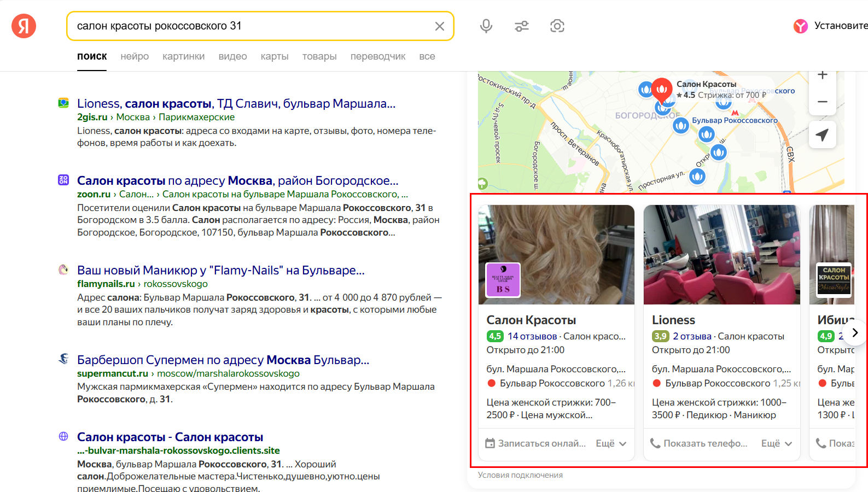
Task: Click the Flamy-Nails favicon icon
Action: point(63,270)
